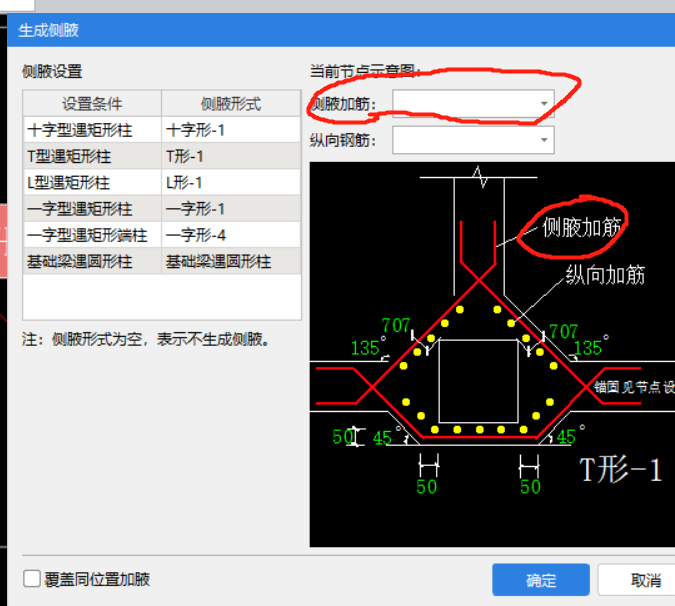The image size is (675, 606).
Task: Select the 基础梁遇圆形柱 condition cell
Action: [93, 261]
